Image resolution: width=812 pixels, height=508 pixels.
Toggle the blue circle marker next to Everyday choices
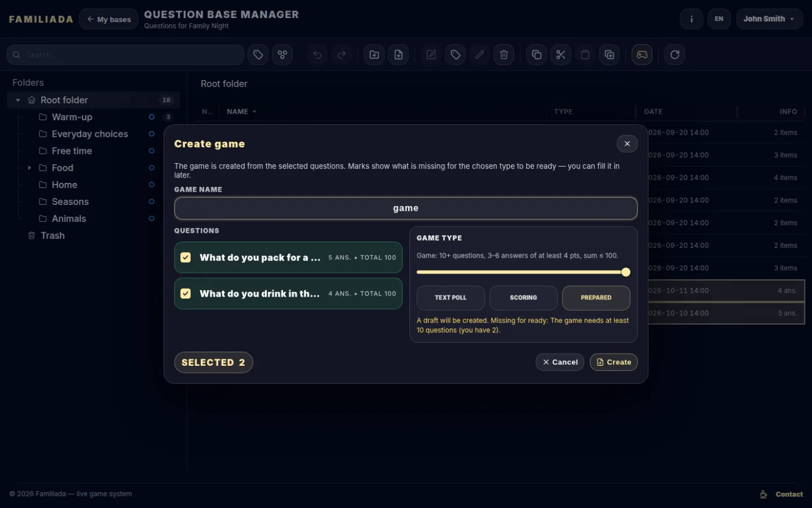[151, 134]
